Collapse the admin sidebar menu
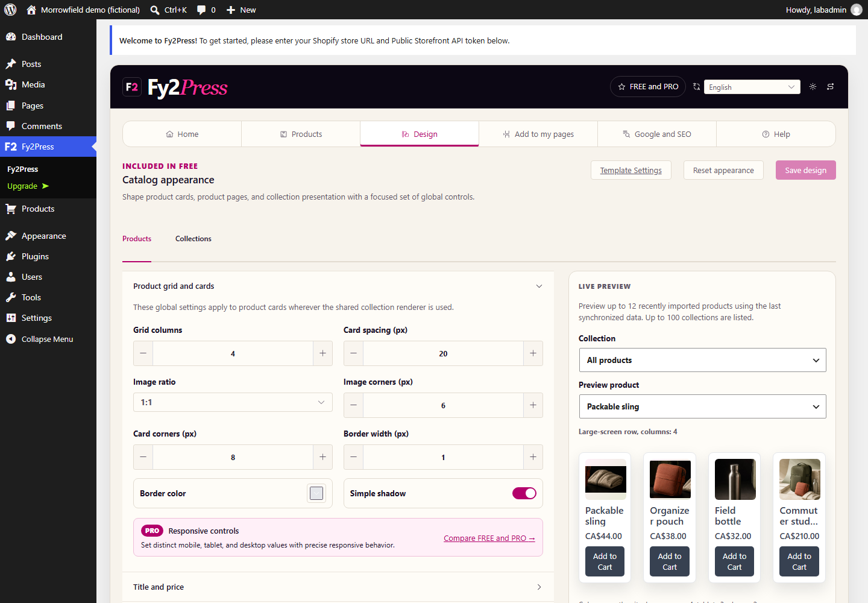Image resolution: width=868 pixels, height=603 pixels. 48,339
